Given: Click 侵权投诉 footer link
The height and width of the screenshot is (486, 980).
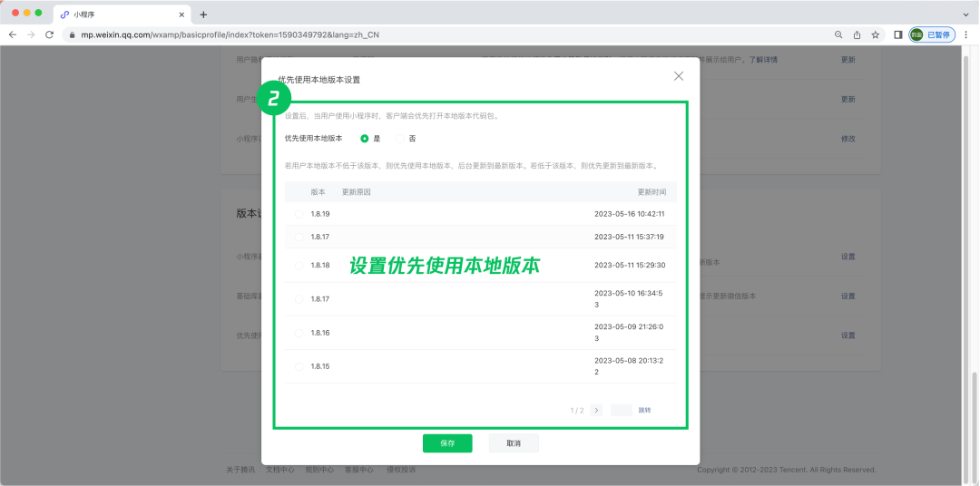Looking at the screenshot, I should click(401, 470).
